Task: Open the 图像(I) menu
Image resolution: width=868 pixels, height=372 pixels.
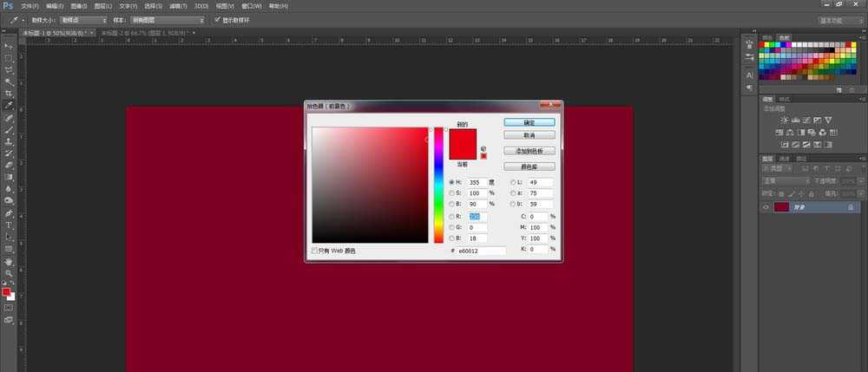Action: [x=77, y=5]
